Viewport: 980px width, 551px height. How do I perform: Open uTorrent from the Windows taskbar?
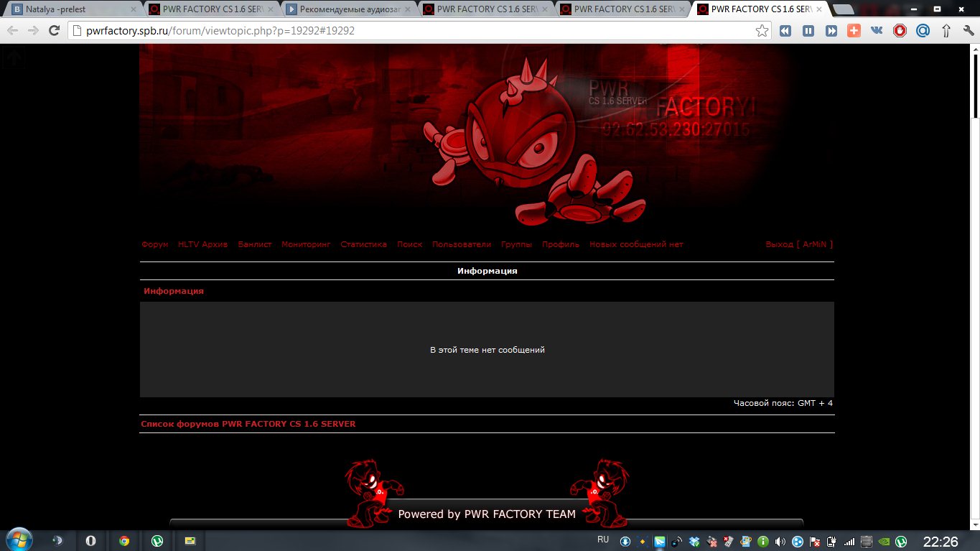pos(157,540)
